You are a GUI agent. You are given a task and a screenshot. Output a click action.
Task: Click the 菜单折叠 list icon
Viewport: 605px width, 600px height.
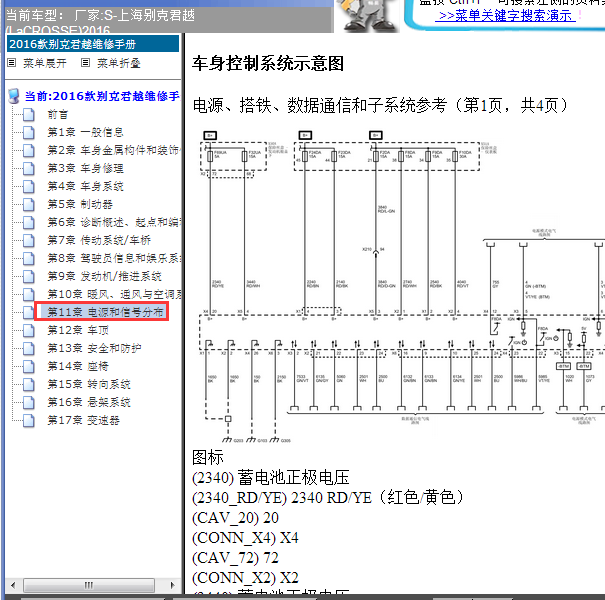coord(85,63)
